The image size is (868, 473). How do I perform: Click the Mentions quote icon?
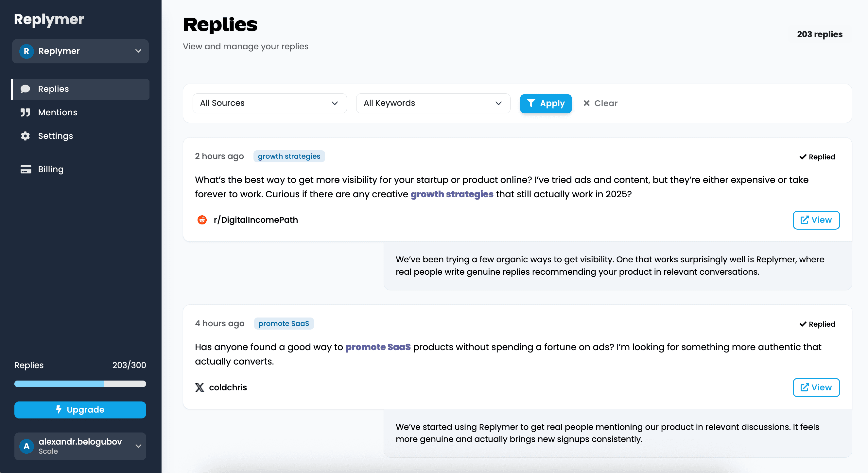pos(25,112)
